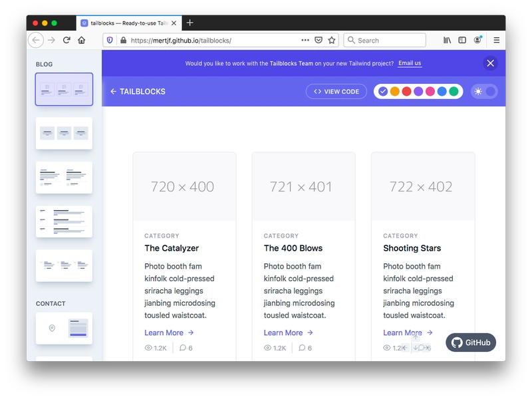The image size is (532, 399).
Task: Click the 722 × 402 placeholder image
Action: 423,187
